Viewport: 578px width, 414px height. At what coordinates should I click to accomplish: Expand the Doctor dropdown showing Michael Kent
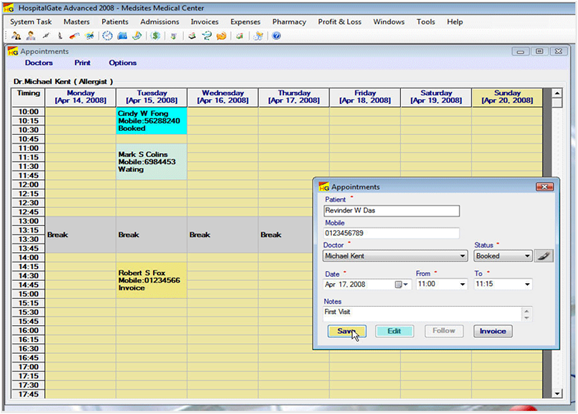pos(462,256)
